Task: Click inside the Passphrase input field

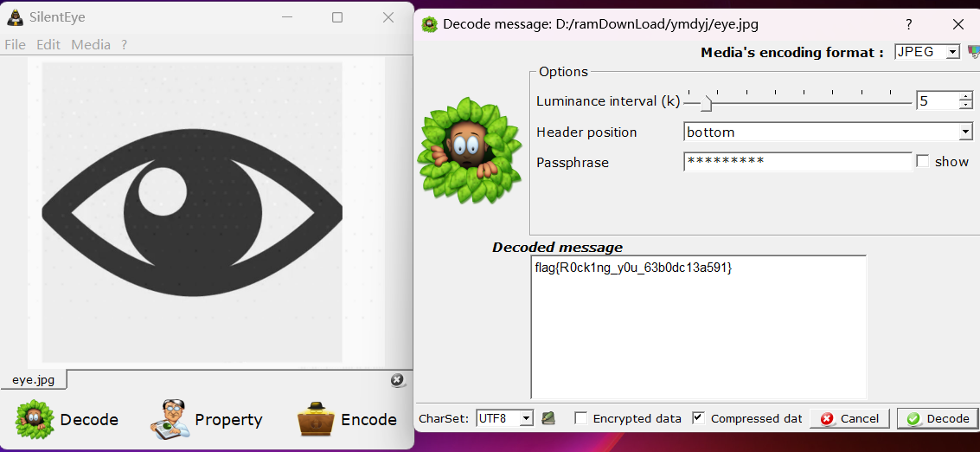Action: [797, 162]
